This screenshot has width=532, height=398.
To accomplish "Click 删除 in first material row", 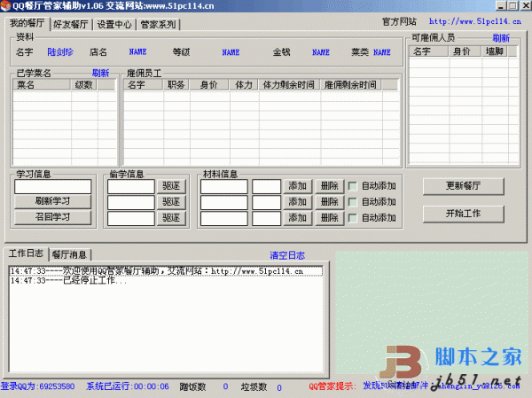I will pos(330,186).
